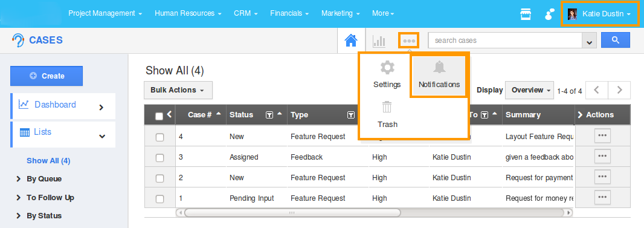Open Project Management menu
The image size is (644, 228).
pyautogui.click(x=105, y=13)
